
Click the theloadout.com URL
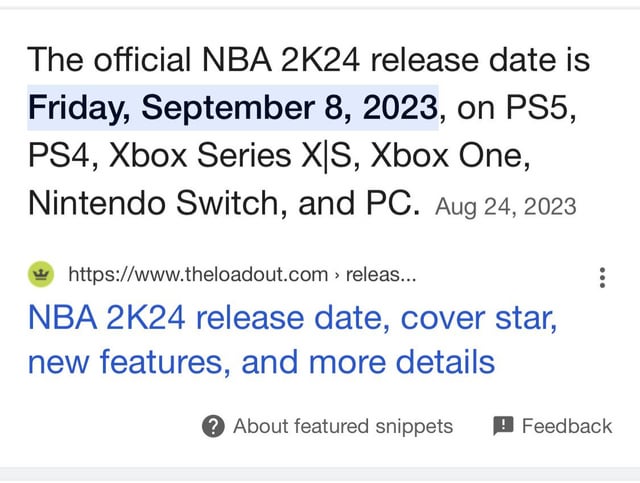point(198,275)
